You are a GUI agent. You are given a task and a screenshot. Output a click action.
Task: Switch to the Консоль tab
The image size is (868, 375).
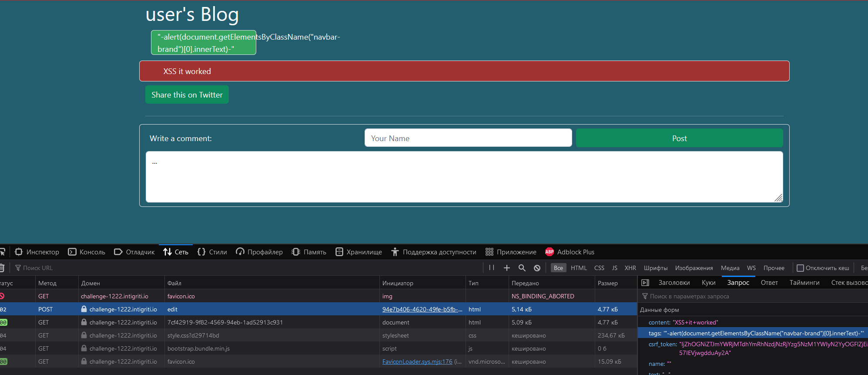[87, 252]
